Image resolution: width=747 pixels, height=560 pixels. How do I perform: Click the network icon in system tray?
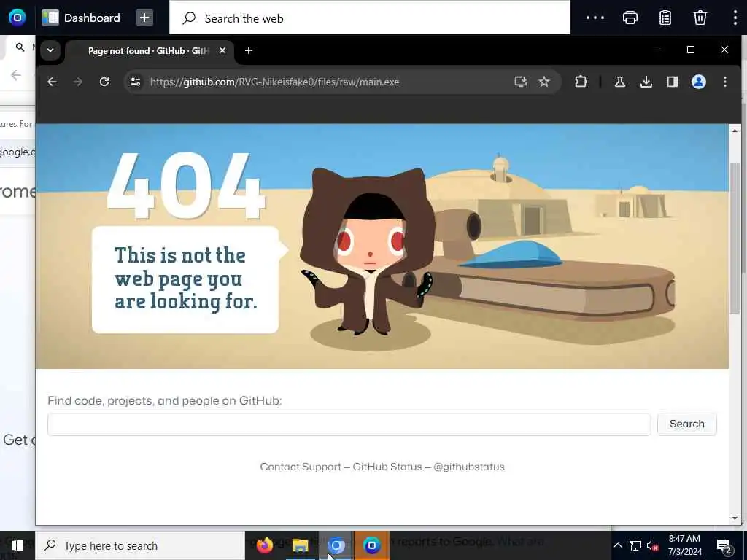tap(635, 545)
